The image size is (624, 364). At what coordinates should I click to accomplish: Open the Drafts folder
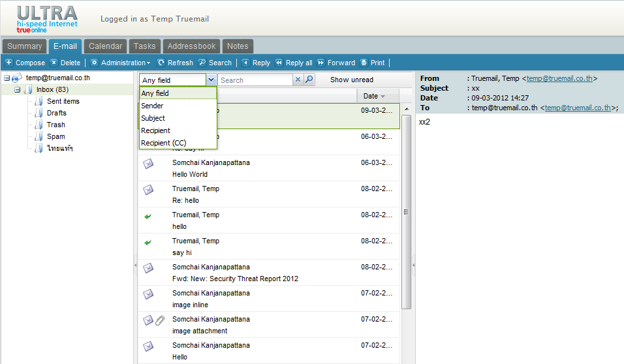(57, 113)
